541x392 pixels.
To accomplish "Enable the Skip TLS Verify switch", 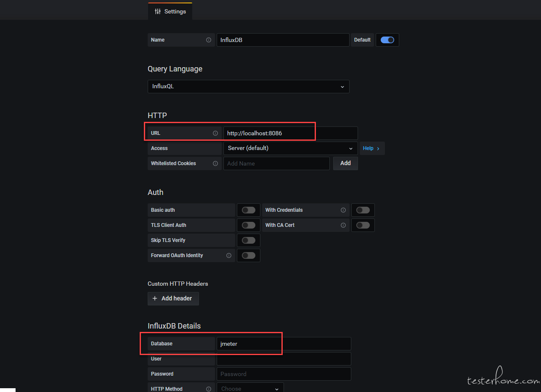I will 248,240.
